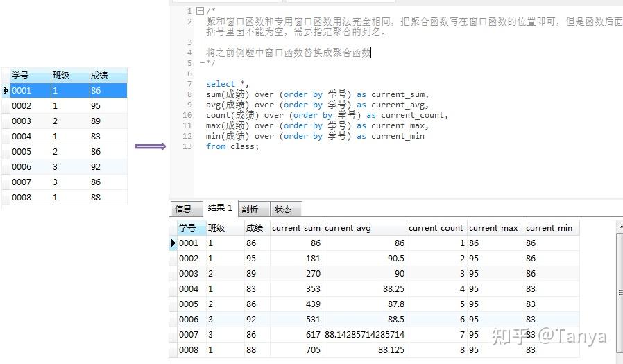Select the current_max column header
This screenshot has height=364, width=623.
pos(495,228)
